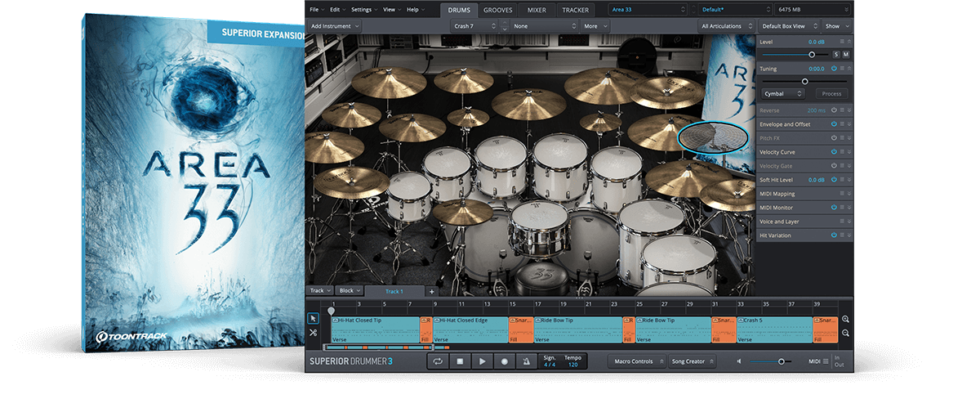Open the None dropdown
The image size is (980, 399).
544,26
